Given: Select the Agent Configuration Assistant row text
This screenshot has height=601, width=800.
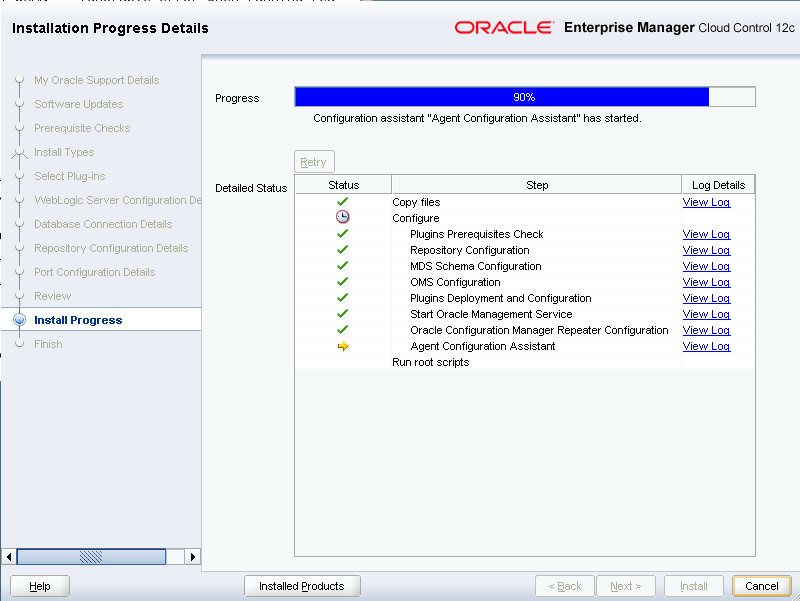Looking at the screenshot, I should point(483,346).
